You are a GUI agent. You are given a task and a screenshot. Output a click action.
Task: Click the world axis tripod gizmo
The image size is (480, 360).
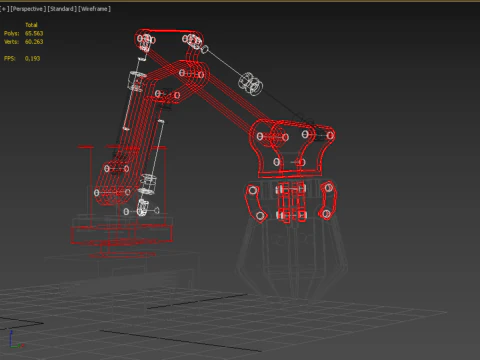coord(15,340)
